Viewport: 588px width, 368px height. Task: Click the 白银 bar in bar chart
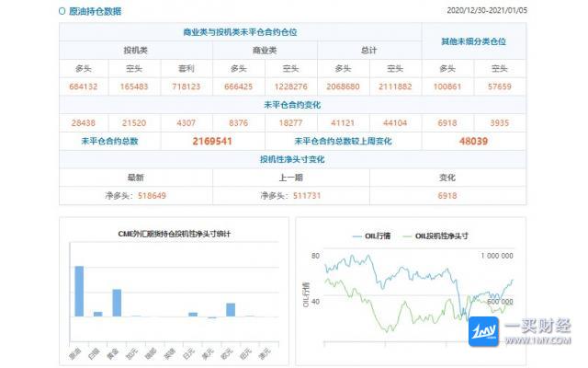pos(98,315)
